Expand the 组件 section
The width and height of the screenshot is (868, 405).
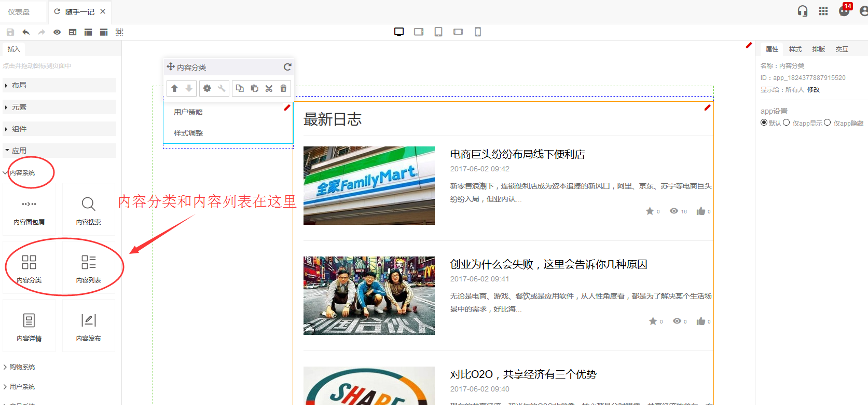19,129
